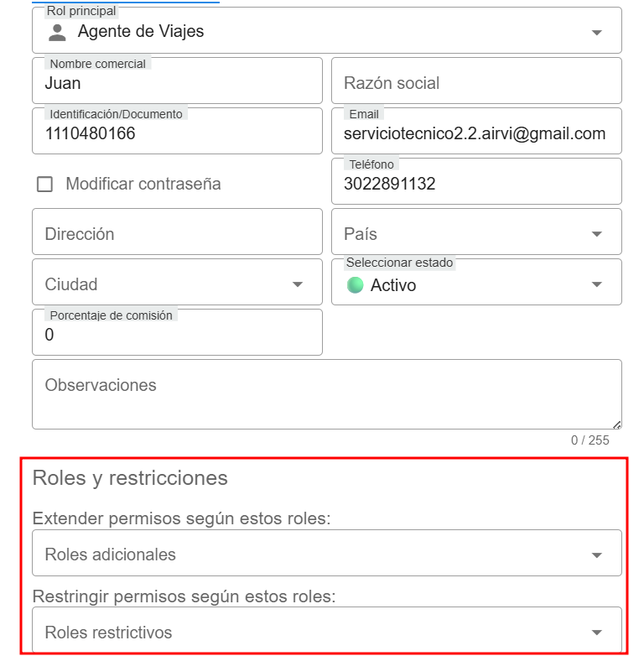
Task: Click into the Razón social field
Action: coord(475,83)
